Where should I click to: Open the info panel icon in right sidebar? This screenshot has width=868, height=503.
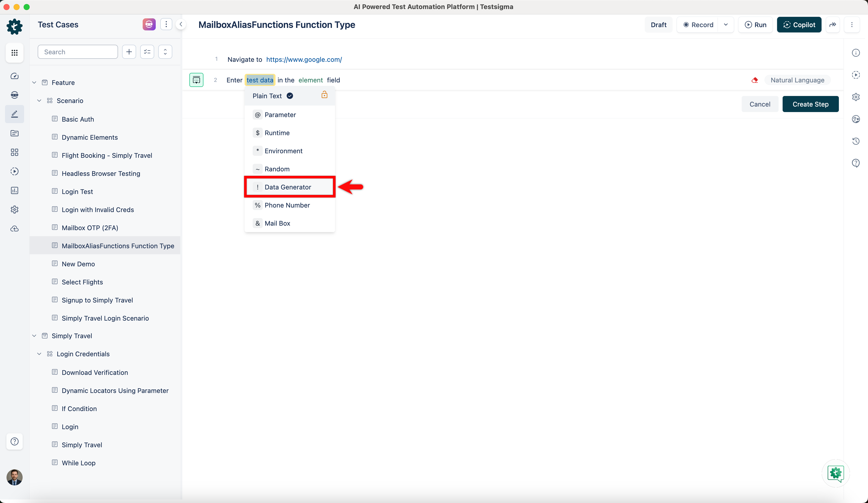pos(856,53)
